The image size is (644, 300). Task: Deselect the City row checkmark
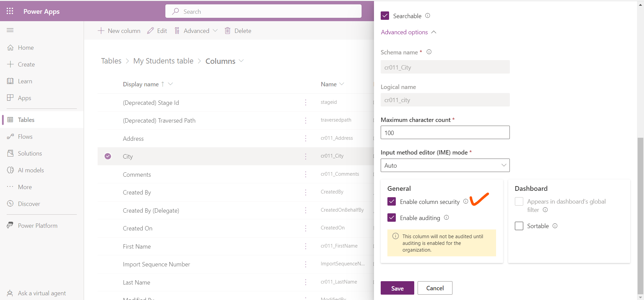coord(108,156)
